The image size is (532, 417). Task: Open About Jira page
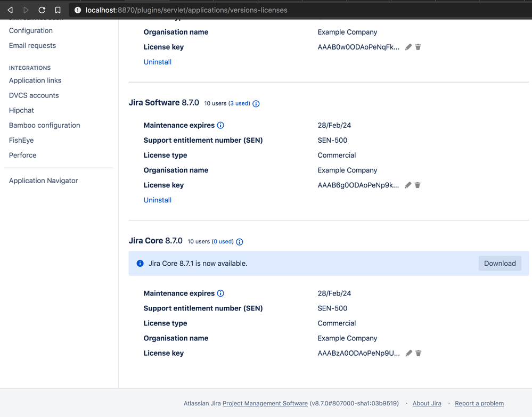pos(427,403)
